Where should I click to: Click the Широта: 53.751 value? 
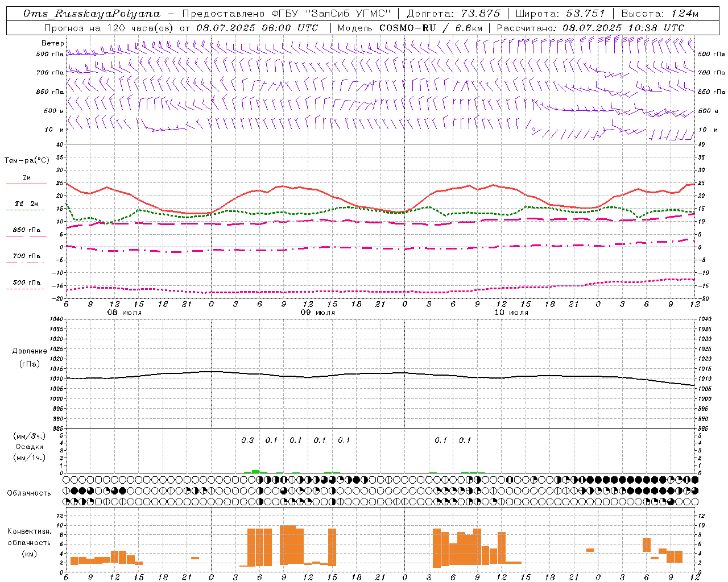[560, 14]
